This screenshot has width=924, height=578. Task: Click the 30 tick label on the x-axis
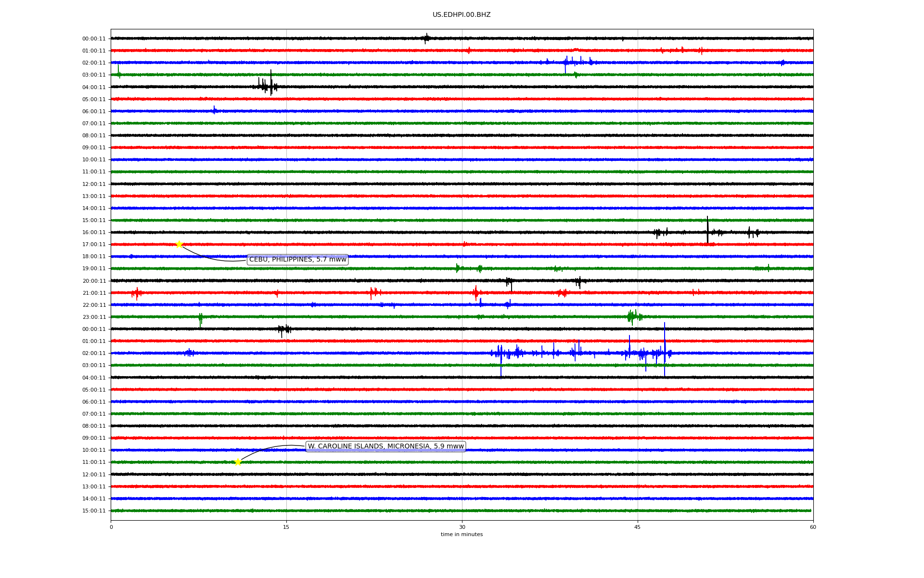pos(462,527)
